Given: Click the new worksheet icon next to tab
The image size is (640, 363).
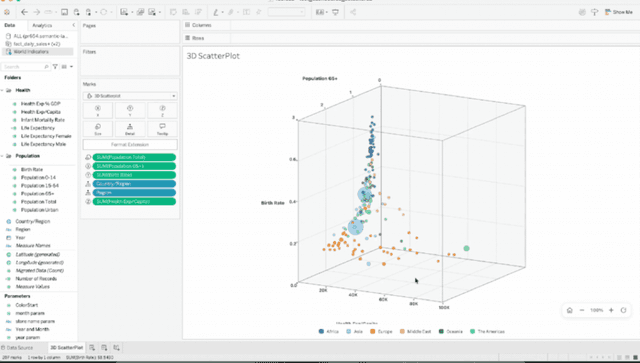Looking at the screenshot, I should [x=92, y=347].
